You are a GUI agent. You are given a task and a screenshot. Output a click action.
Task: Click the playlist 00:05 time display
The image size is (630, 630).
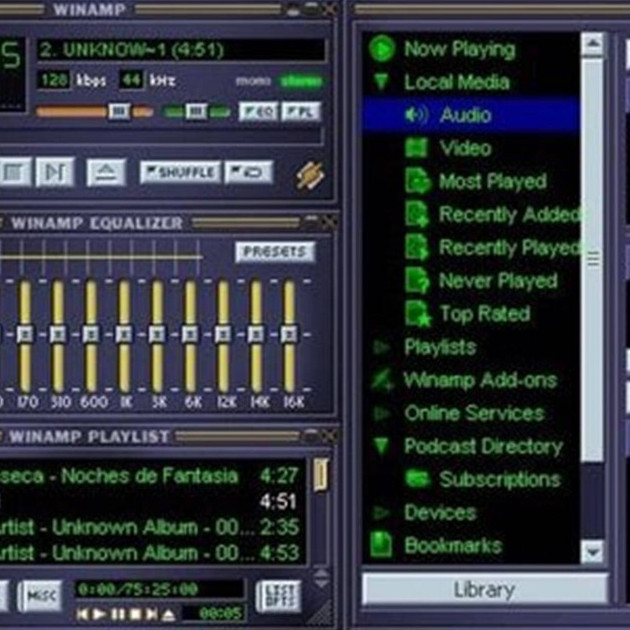pos(215,613)
